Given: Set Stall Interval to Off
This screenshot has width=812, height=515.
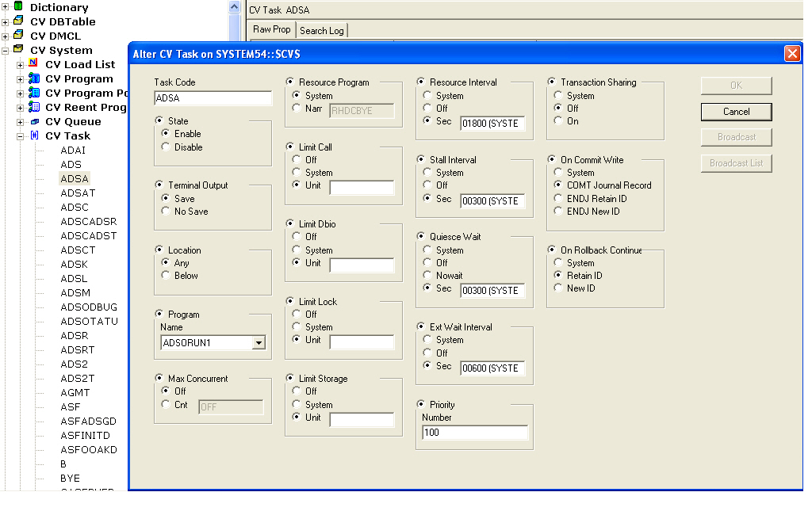Looking at the screenshot, I should 427,185.
